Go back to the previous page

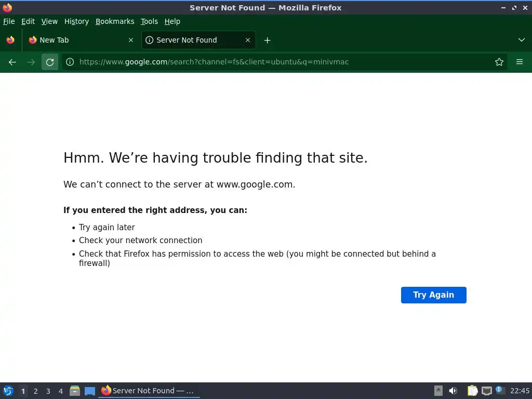[12, 62]
